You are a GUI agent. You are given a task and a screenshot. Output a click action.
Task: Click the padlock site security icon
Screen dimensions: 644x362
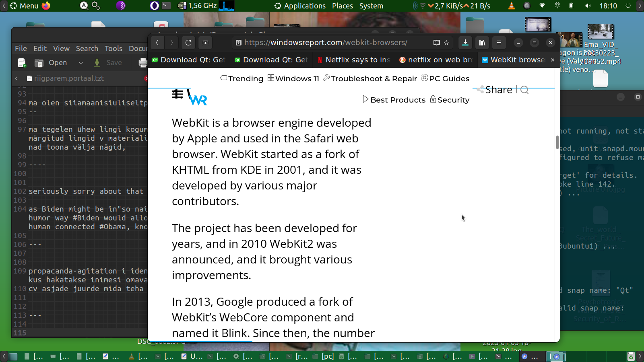tap(239, 43)
